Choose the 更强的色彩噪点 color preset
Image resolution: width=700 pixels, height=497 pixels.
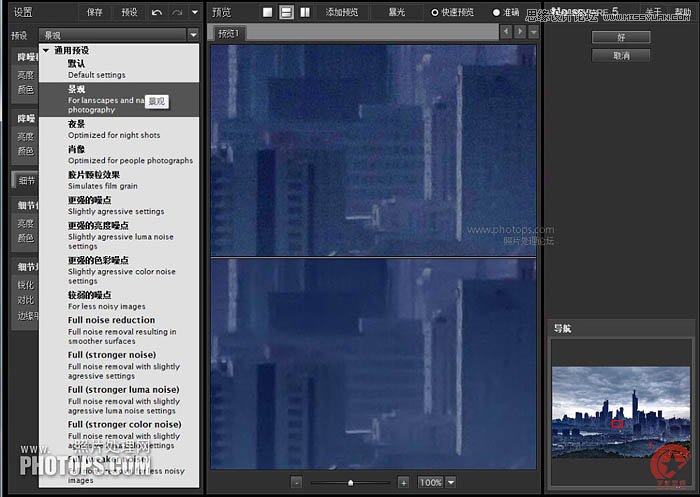coord(119,271)
